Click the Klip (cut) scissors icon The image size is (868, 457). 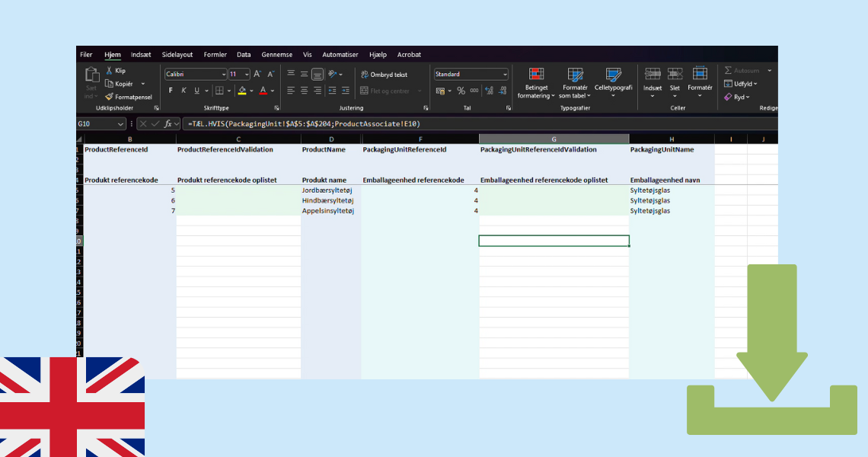click(109, 70)
